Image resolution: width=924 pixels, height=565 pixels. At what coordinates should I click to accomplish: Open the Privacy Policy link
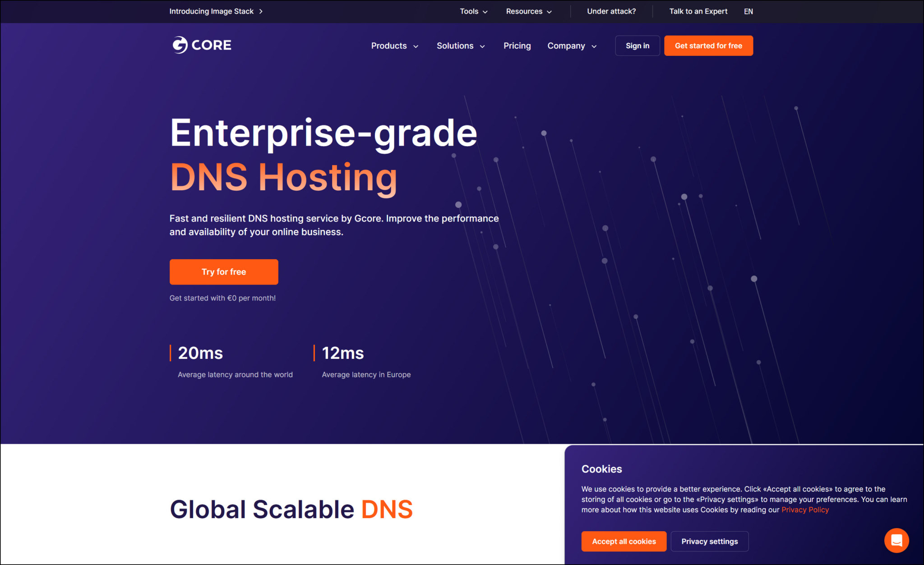[805, 510]
